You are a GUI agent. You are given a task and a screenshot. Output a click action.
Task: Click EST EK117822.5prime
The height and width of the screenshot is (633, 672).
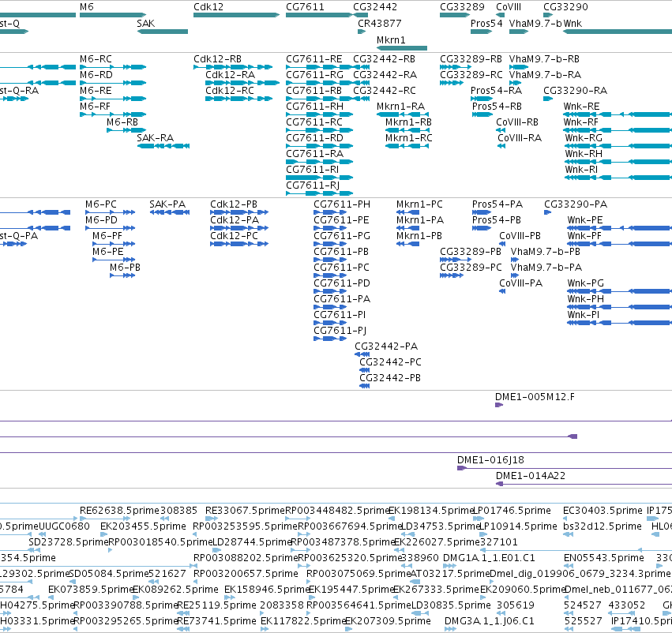point(303,621)
